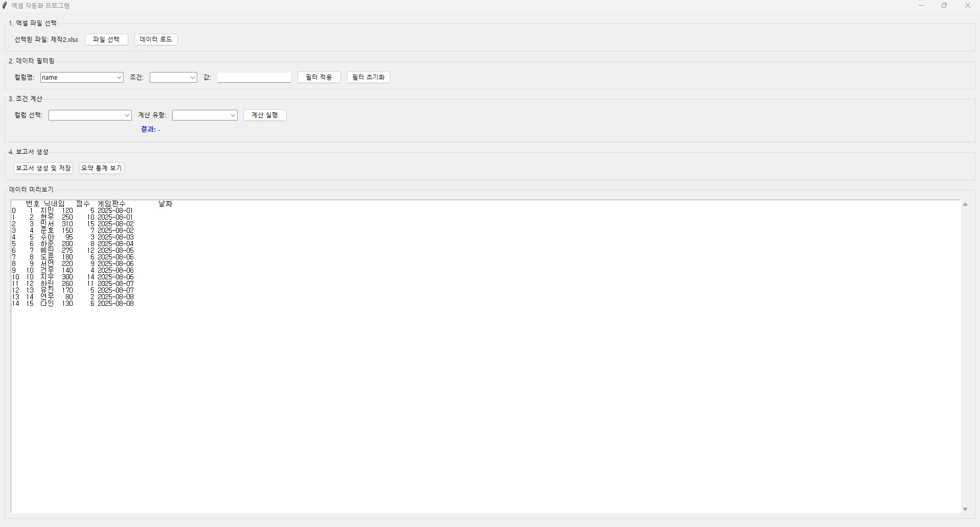
Task: Focus the 값 value input field
Action: (254, 78)
